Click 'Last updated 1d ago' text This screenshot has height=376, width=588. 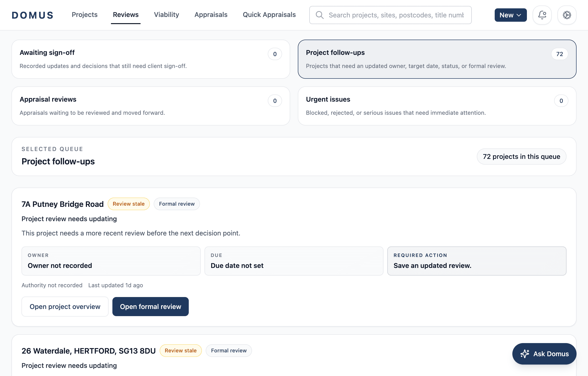(115, 285)
